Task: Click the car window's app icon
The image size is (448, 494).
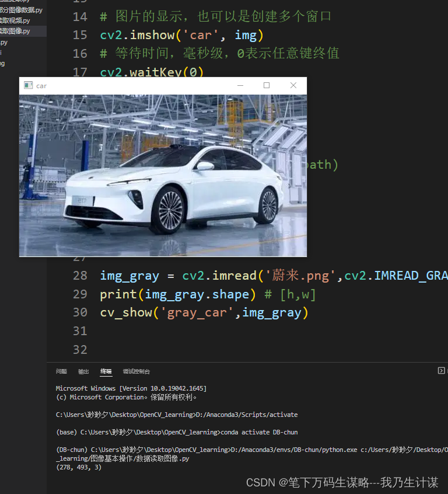Action: pos(29,85)
